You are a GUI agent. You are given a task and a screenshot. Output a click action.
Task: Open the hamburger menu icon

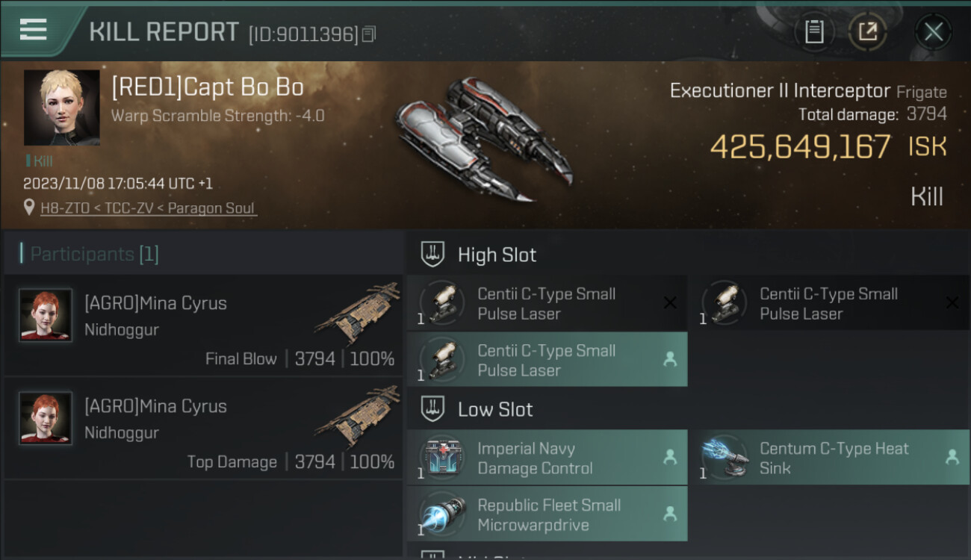click(34, 30)
